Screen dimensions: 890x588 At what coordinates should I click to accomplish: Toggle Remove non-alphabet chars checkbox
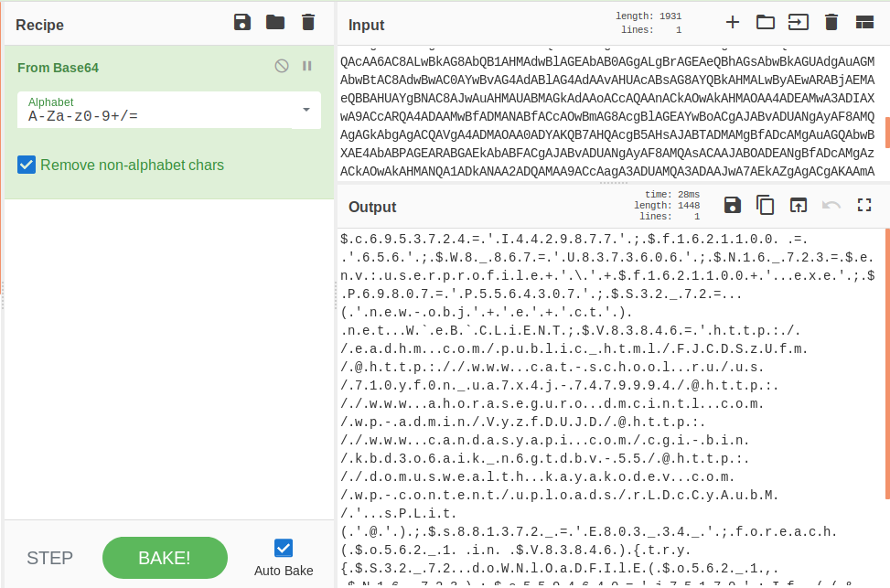pos(27,166)
